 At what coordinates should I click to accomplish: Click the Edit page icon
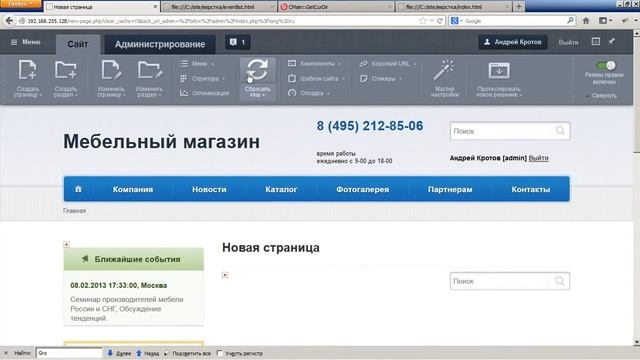[x=111, y=70]
